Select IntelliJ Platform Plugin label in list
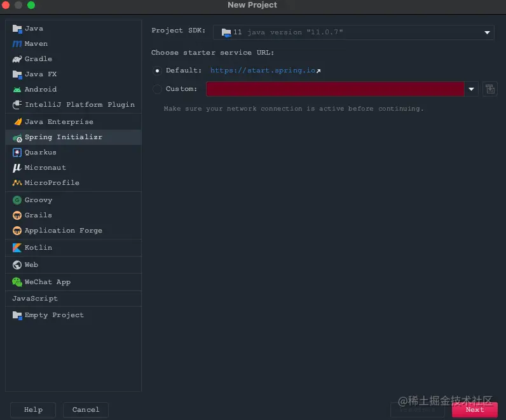The width and height of the screenshot is (506, 420). (79, 104)
